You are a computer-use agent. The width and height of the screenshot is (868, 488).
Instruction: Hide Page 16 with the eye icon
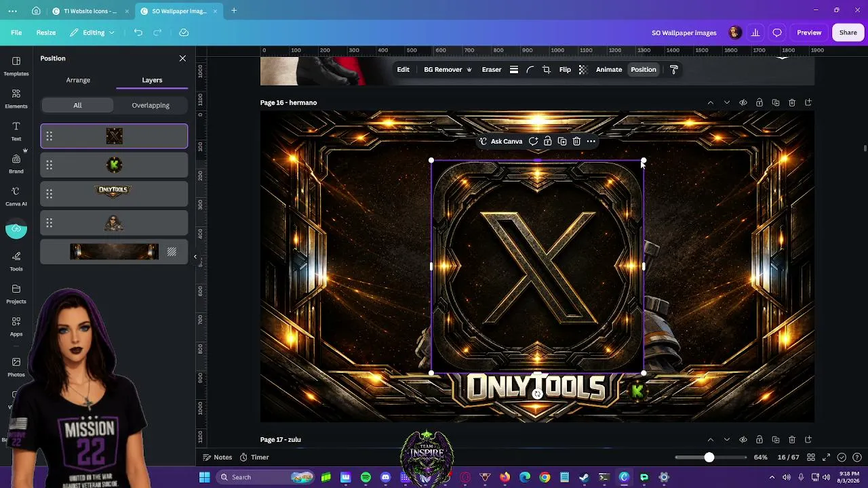coord(743,103)
